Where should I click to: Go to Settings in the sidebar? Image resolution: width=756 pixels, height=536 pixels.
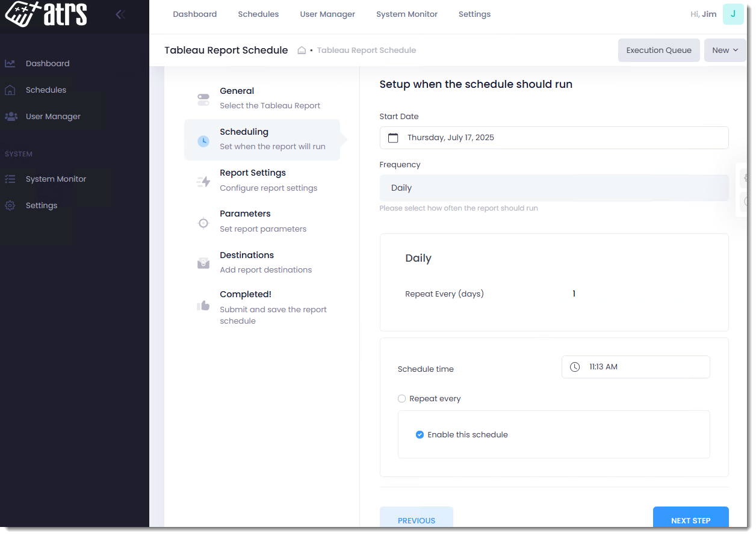point(42,205)
